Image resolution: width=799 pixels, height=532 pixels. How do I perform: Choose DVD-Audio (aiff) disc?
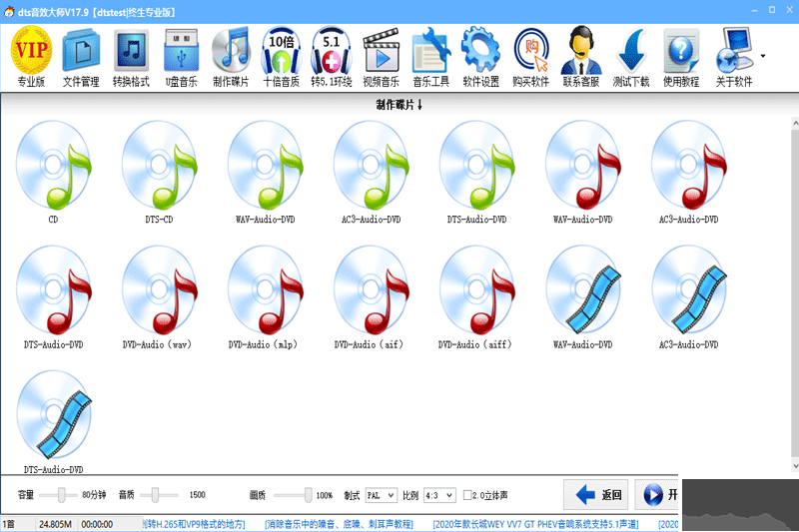tap(477, 297)
